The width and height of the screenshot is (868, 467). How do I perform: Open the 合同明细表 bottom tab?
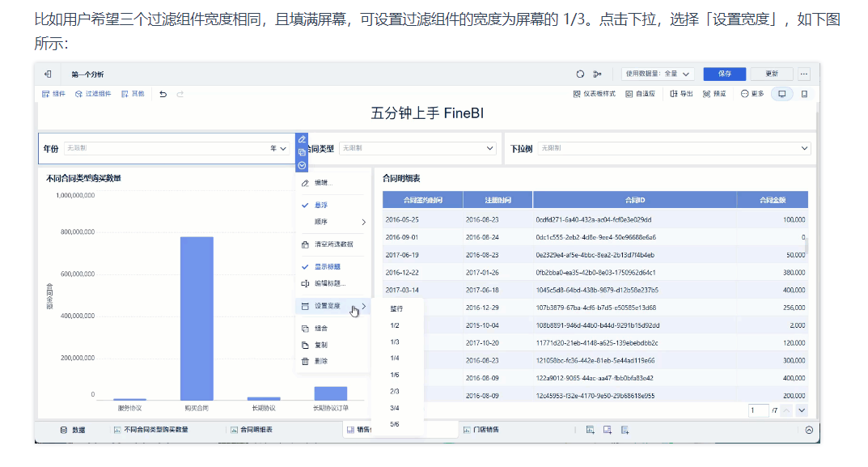coord(252,430)
